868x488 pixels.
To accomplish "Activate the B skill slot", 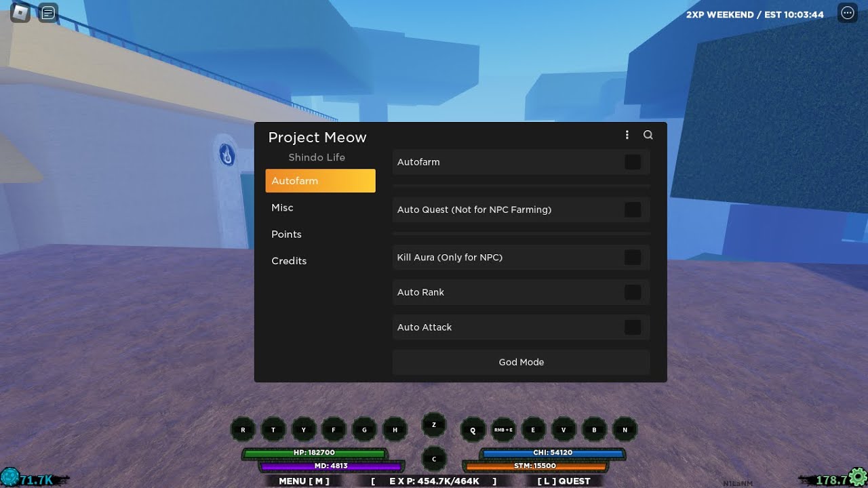I will 594,430.
